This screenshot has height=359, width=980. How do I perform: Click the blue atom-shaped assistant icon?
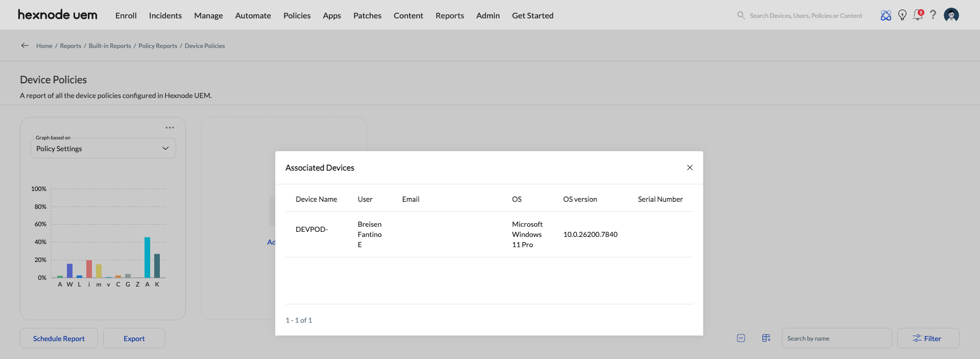(x=886, y=15)
